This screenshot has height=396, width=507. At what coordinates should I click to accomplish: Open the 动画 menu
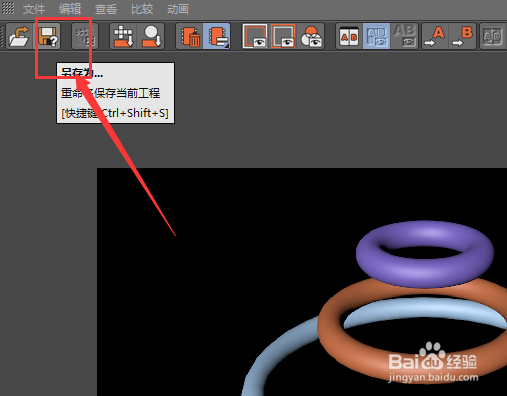pos(178,9)
